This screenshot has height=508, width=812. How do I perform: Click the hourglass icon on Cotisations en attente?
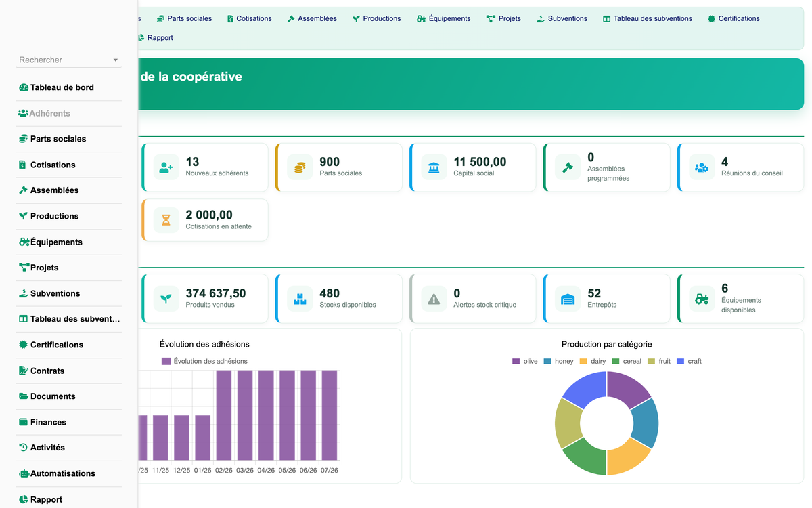(166, 220)
